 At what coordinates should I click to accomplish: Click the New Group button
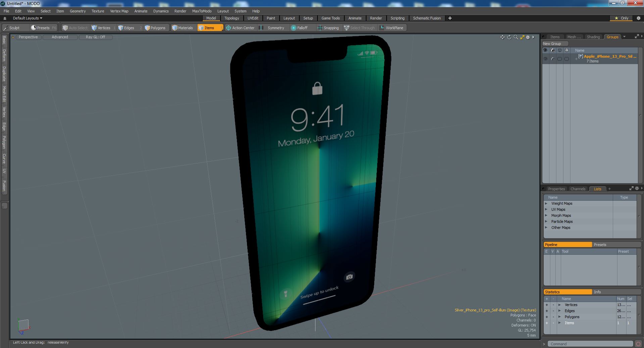tap(555, 44)
